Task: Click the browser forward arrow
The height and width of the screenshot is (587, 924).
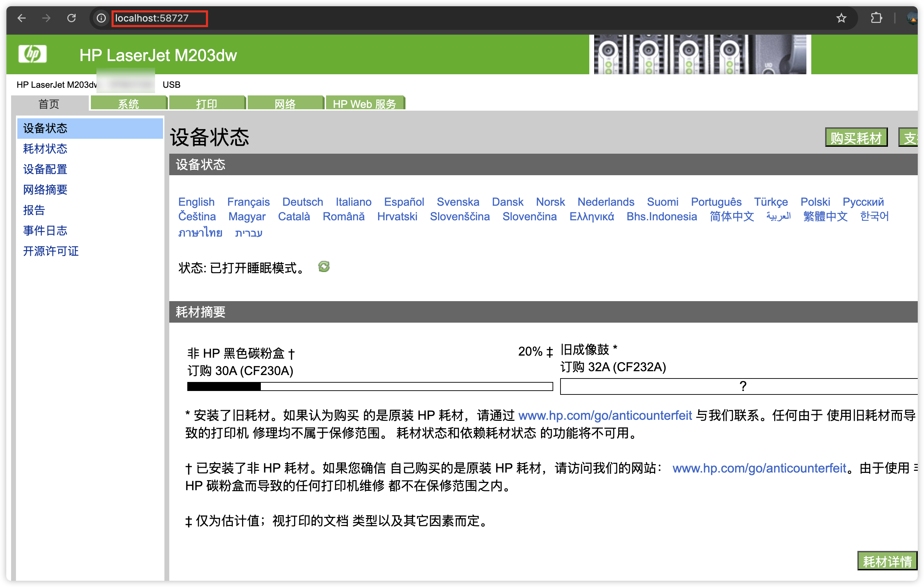Action: 46,18
